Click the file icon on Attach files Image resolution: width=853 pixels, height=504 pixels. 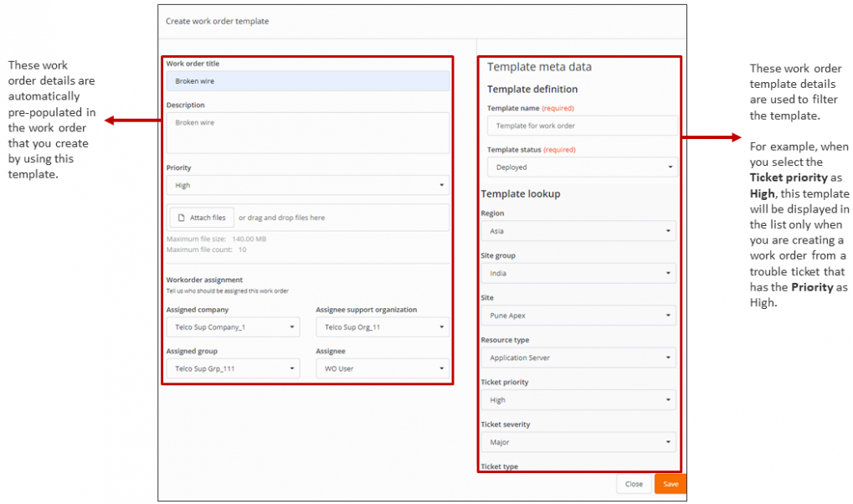point(181,217)
